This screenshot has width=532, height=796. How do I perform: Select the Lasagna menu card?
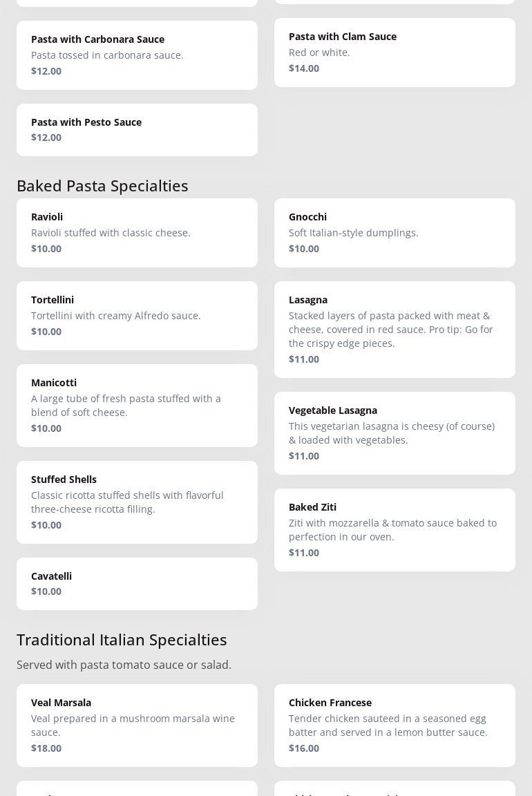coord(395,330)
